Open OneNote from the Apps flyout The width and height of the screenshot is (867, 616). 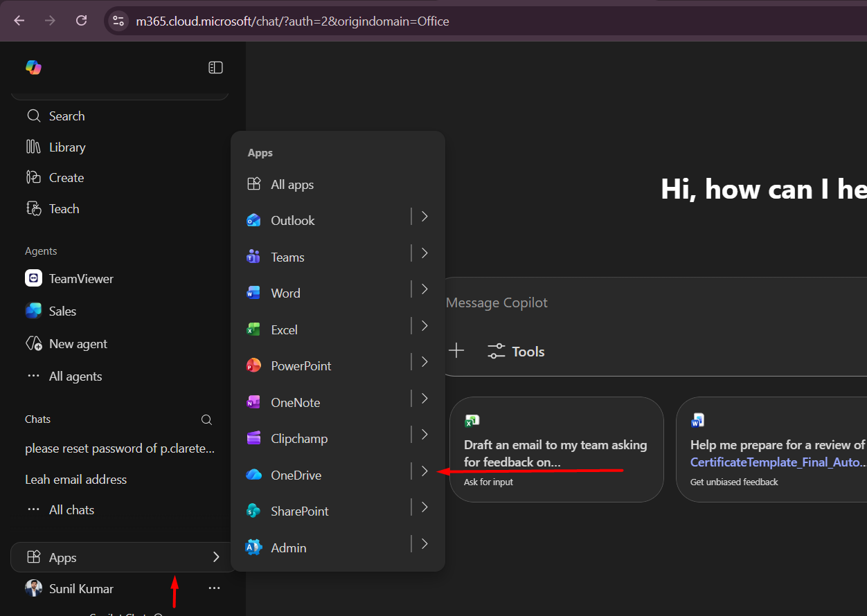click(x=295, y=403)
